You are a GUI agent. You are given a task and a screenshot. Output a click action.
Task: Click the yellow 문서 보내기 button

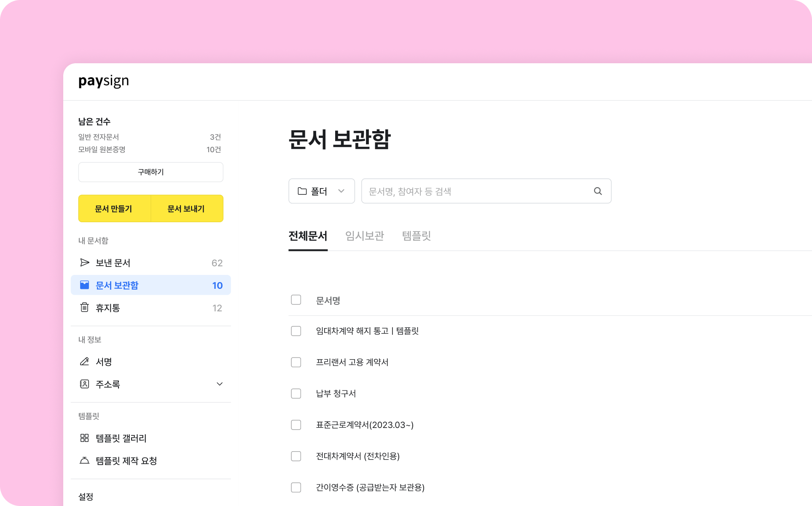click(186, 209)
